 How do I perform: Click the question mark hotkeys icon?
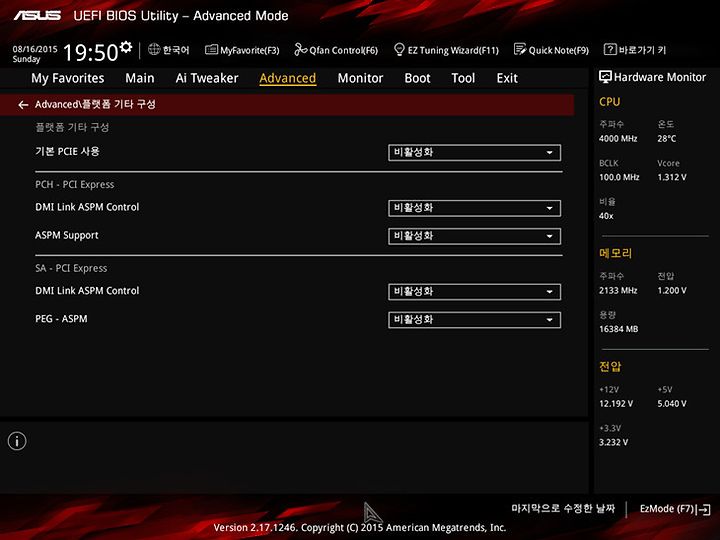pyautogui.click(x=609, y=49)
